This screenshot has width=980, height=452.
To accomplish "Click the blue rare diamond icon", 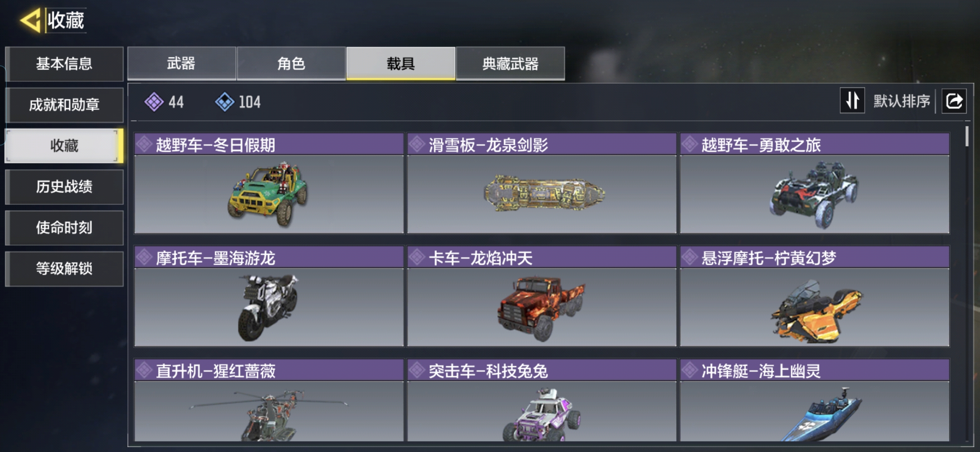I will [224, 102].
